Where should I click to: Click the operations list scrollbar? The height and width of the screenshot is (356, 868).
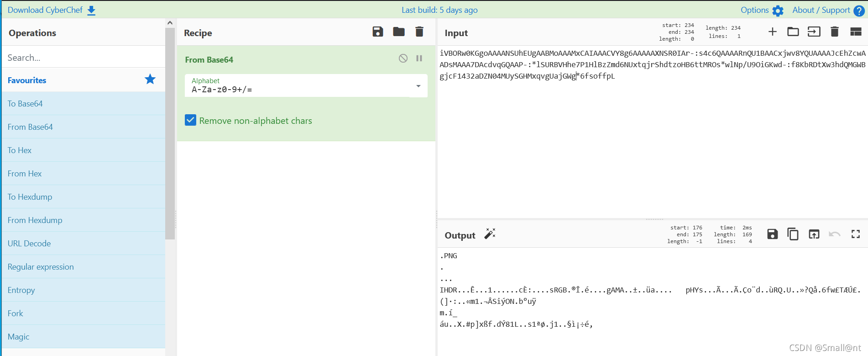[170, 133]
